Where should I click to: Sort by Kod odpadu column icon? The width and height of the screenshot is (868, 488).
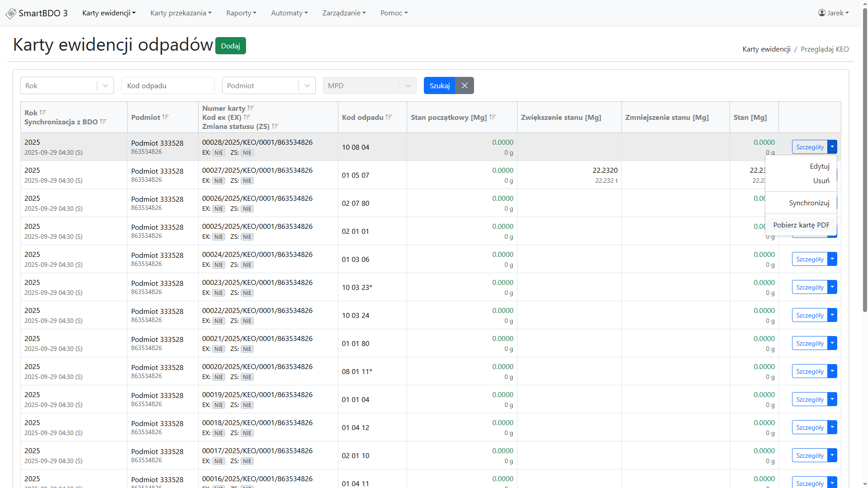click(389, 117)
